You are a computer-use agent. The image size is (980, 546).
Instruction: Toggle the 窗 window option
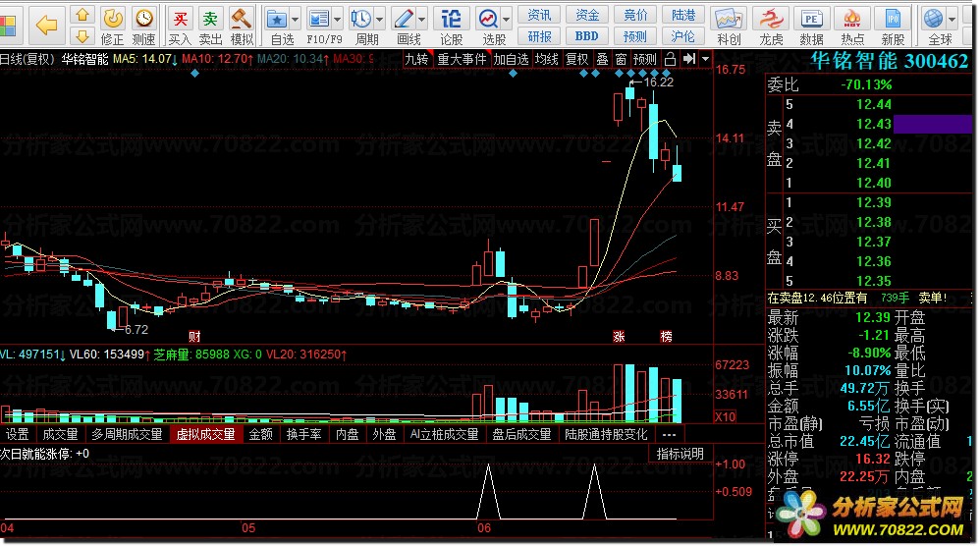(x=621, y=59)
